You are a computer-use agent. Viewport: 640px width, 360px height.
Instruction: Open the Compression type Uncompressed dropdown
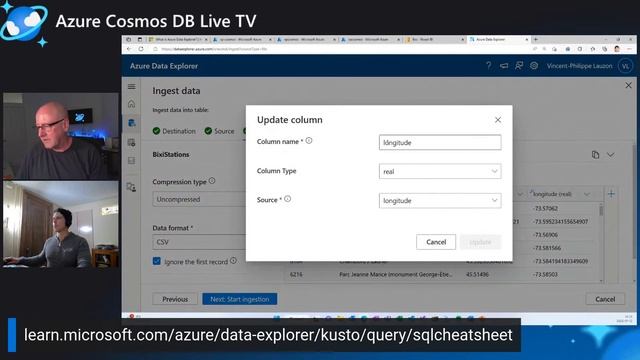(x=199, y=200)
